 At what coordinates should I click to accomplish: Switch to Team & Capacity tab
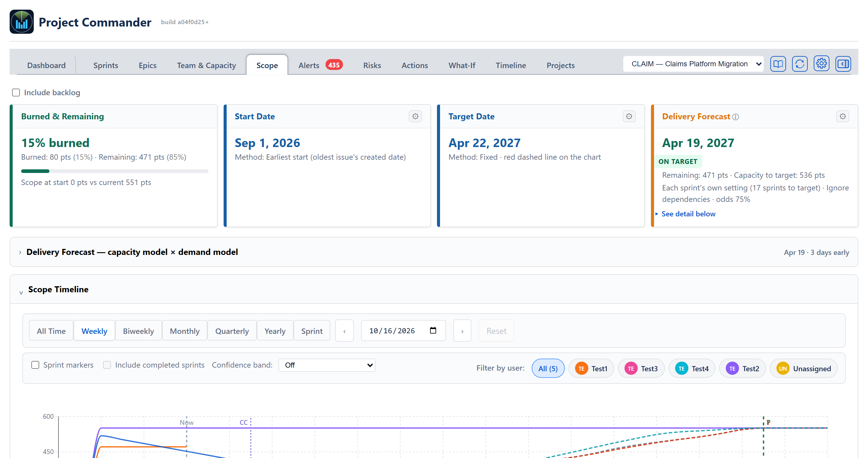coord(206,65)
